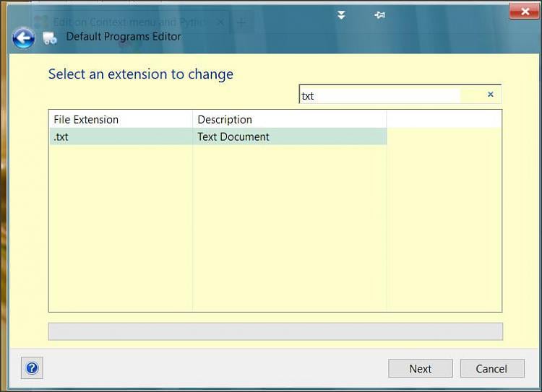The image size is (542, 392).
Task: Open the blue help question mark
Action: (x=32, y=368)
